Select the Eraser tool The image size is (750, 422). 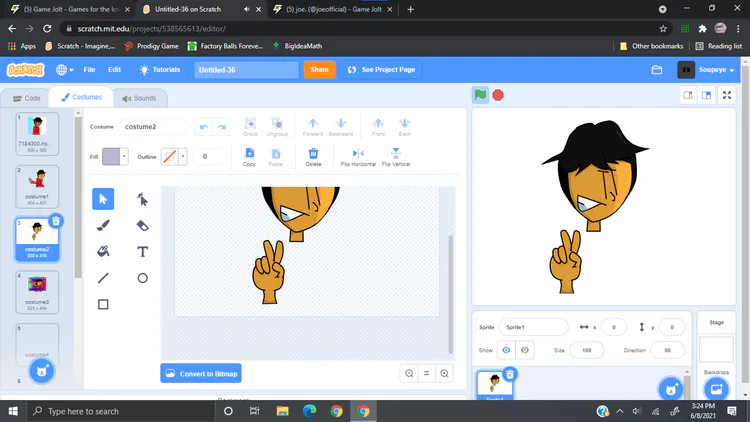pyautogui.click(x=142, y=225)
